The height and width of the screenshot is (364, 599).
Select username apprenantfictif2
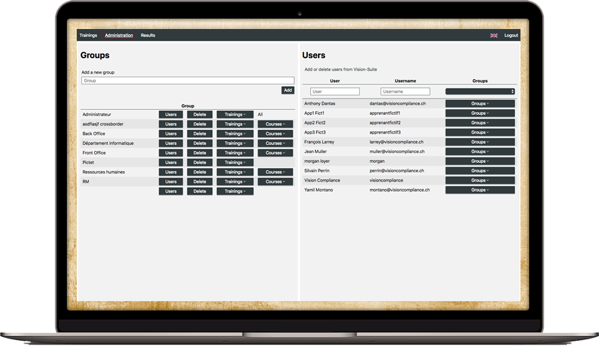click(x=384, y=123)
